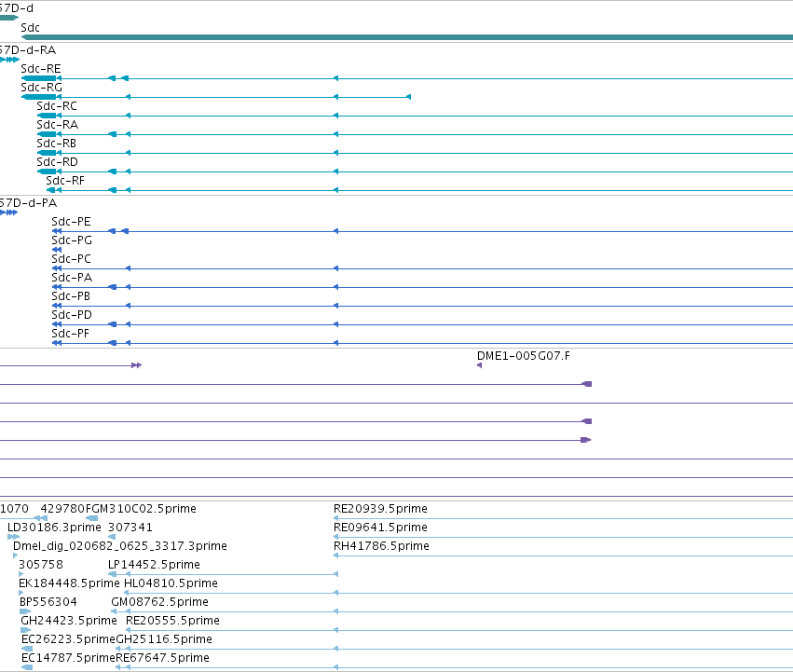
Task: Select the Sdc-PF CDS label
Action: tap(70, 334)
